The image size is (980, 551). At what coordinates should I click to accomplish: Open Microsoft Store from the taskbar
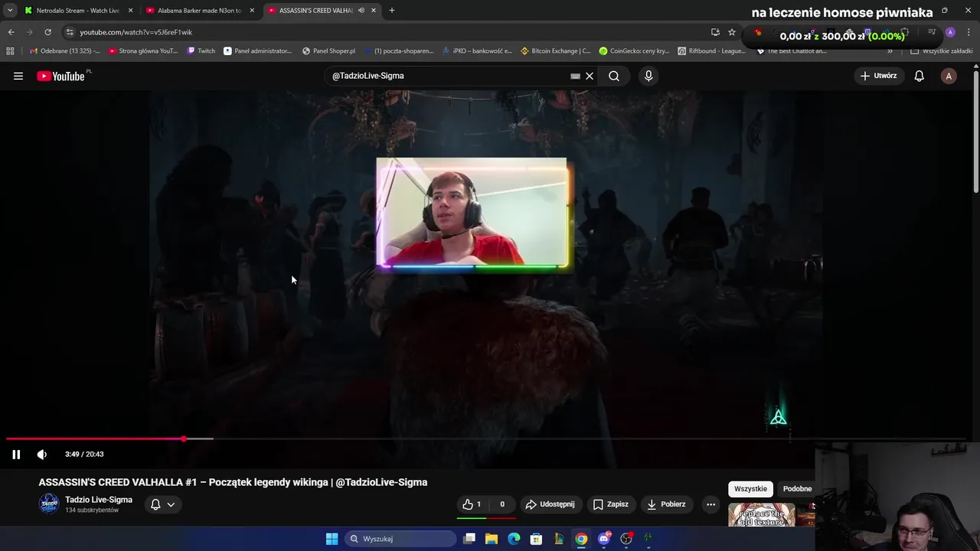pyautogui.click(x=537, y=539)
